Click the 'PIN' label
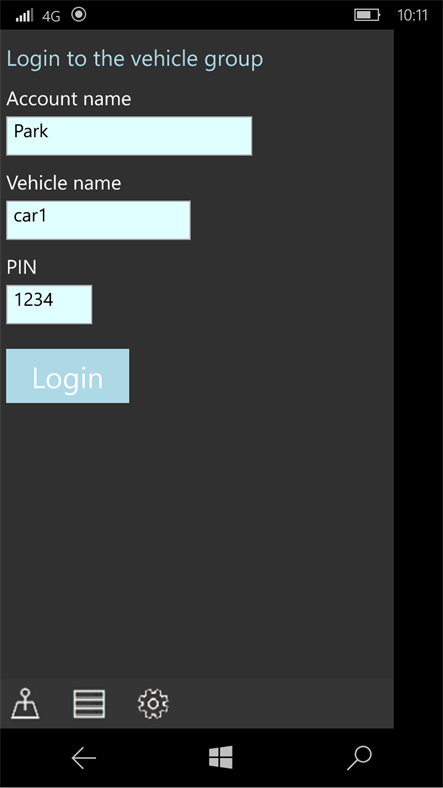The width and height of the screenshot is (443, 788). (x=22, y=267)
